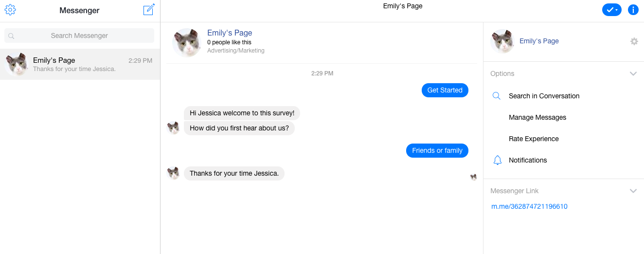Open the m.me/362874721196610 link
Viewport: 644px width, 254px height.
(x=529, y=206)
